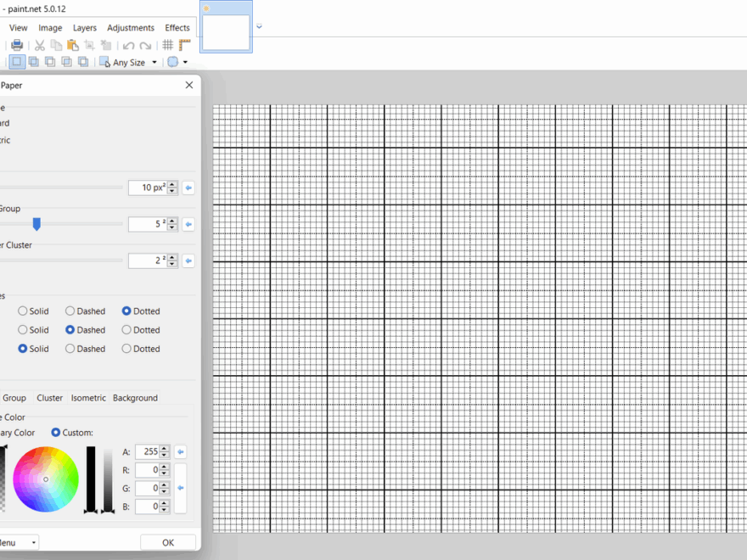Click the Undo arrow icon
Image resolution: width=747 pixels, height=560 pixels.
tap(127, 45)
